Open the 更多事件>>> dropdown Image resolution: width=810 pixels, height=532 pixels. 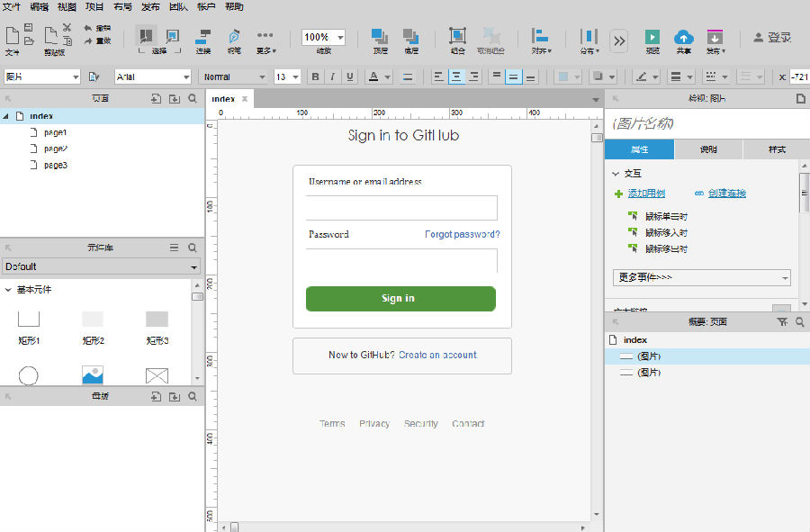701,277
